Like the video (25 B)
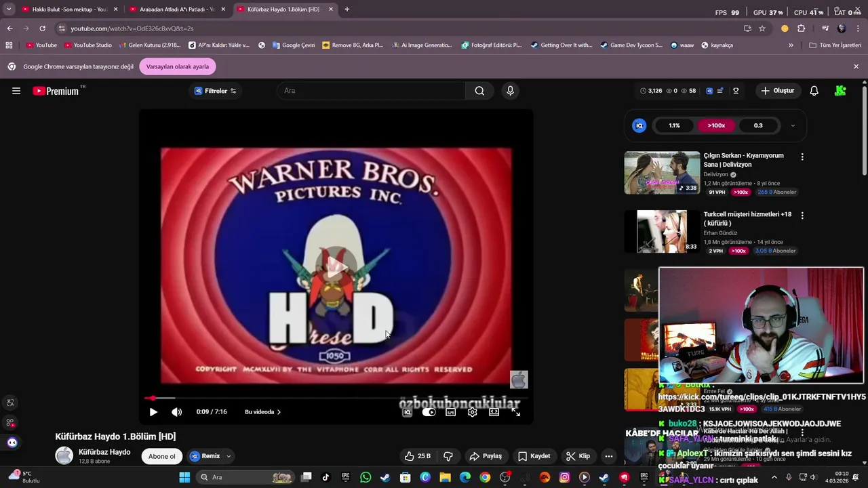 pyautogui.click(x=417, y=456)
